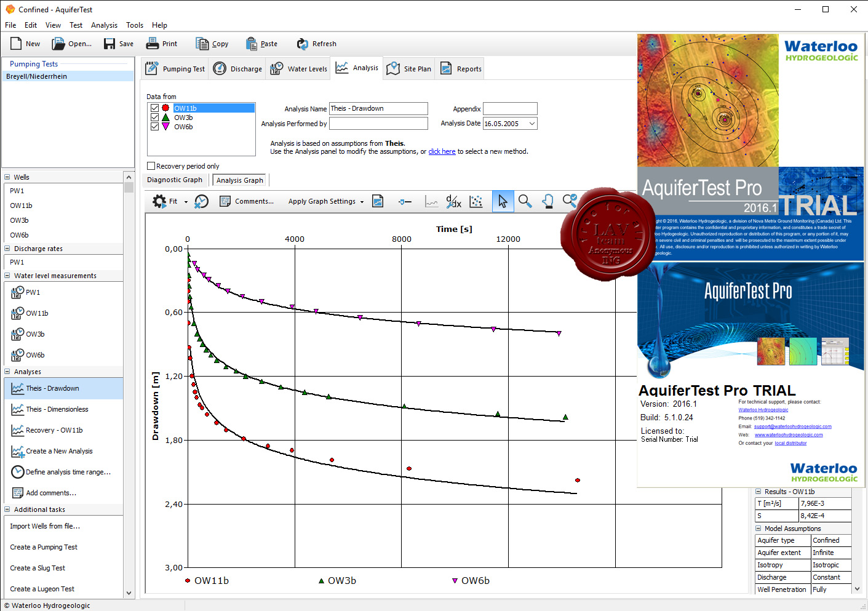Uncheck the OW11b data checkbox
The height and width of the screenshot is (611, 868).
(x=154, y=108)
